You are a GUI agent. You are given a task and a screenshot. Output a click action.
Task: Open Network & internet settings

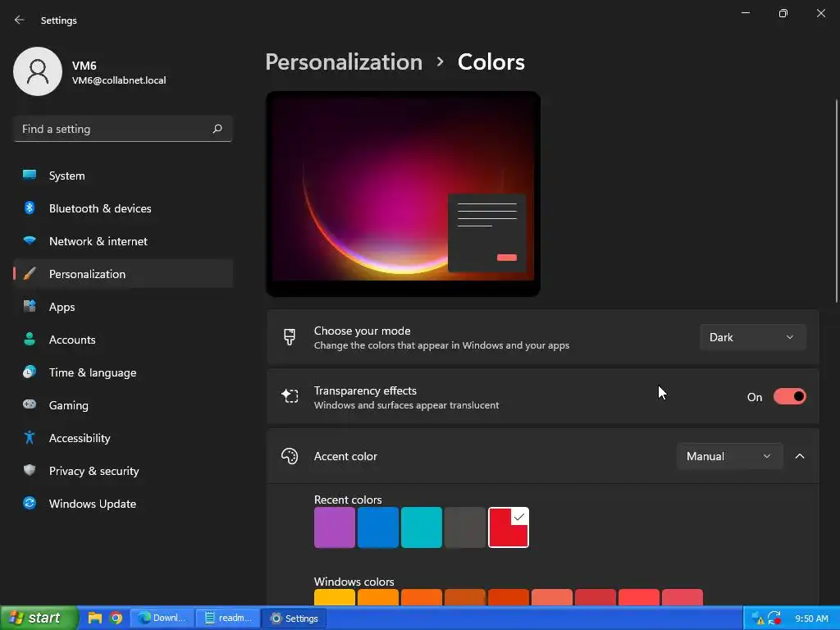point(123,241)
